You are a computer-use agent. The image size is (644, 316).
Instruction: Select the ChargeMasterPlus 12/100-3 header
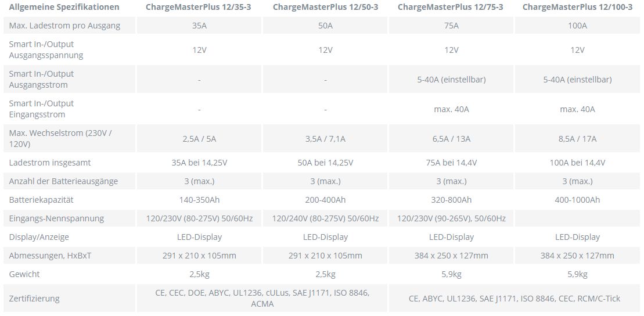pyautogui.click(x=577, y=7)
